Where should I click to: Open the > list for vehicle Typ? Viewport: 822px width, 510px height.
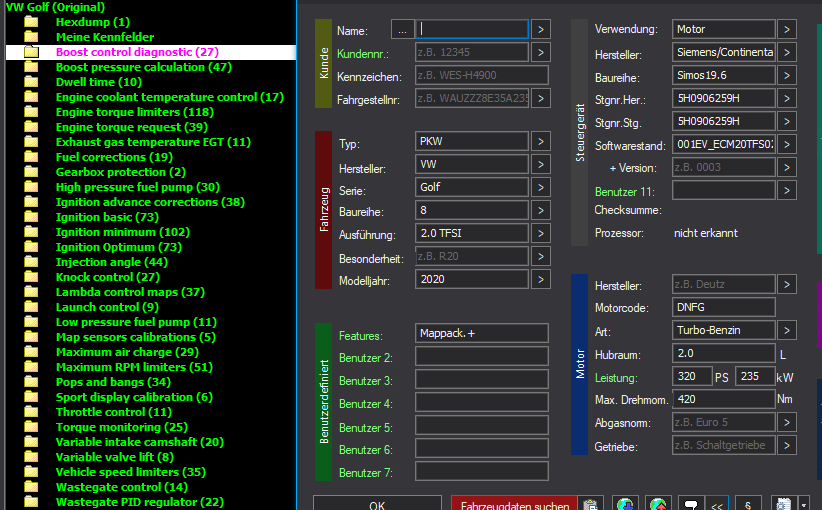point(540,141)
